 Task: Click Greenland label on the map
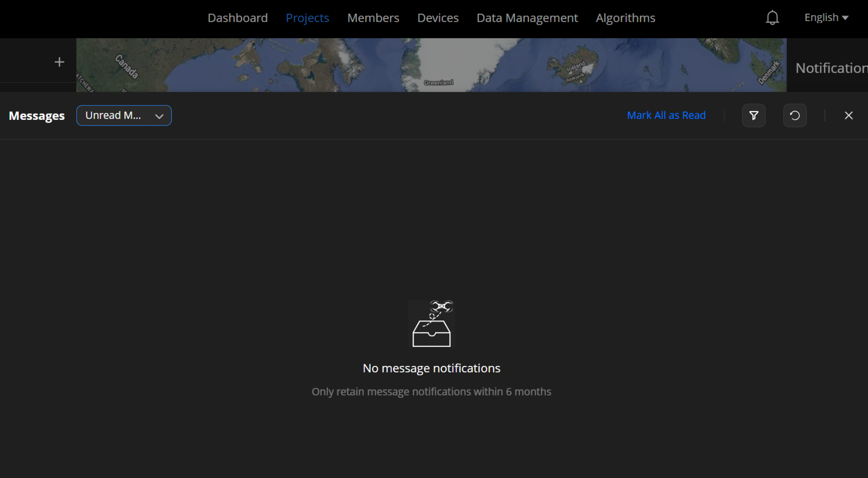(x=438, y=83)
